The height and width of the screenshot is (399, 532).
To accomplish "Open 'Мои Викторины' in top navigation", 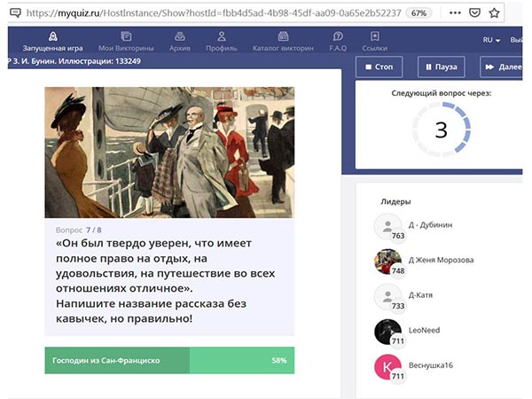I will tap(126, 42).
